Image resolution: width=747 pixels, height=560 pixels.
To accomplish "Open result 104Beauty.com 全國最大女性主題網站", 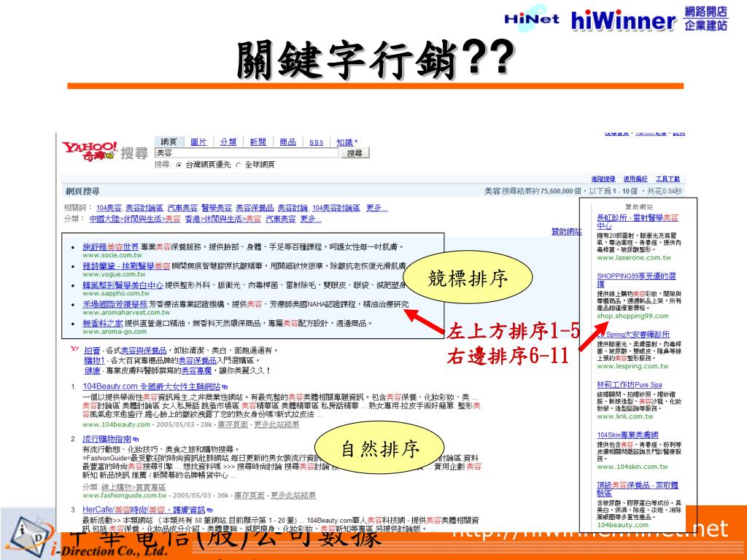I will pyautogui.click(x=152, y=386).
